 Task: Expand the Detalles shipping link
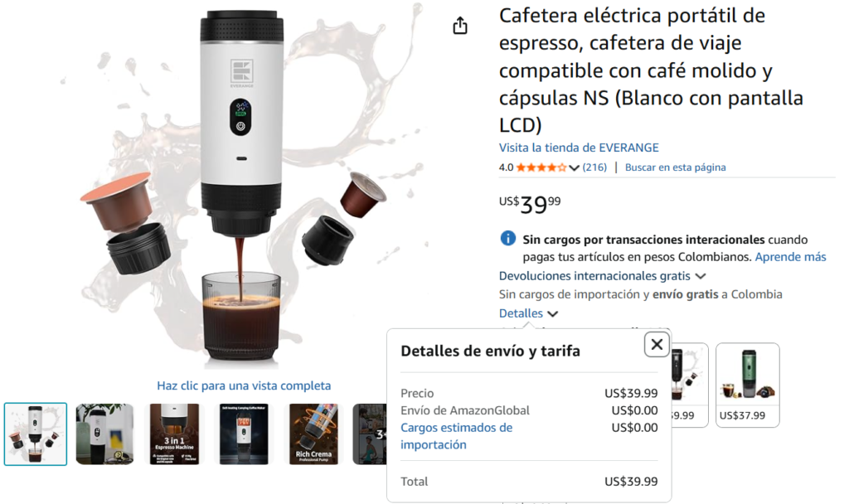pyautogui.click(x=528, y=313)
